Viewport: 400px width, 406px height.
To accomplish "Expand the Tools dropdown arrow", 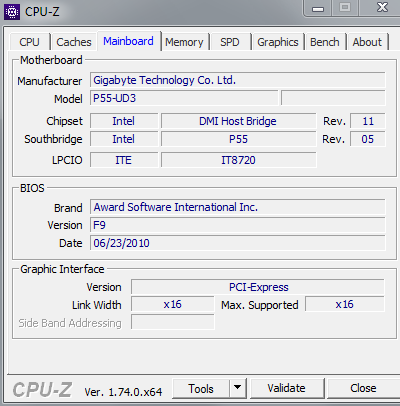I will click(238, 388).
